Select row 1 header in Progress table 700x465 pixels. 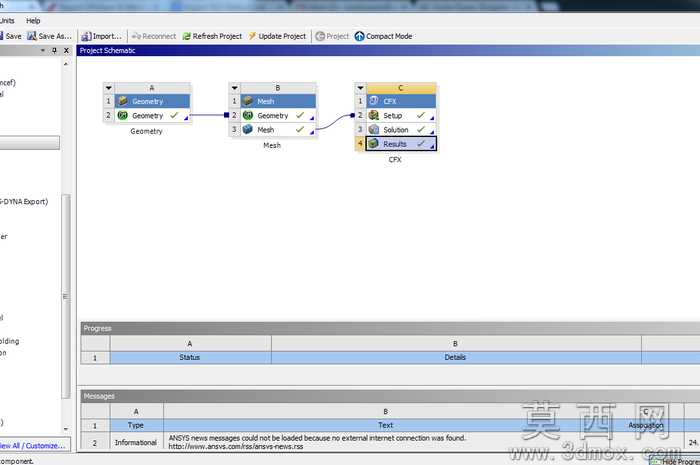coord(95,357)
